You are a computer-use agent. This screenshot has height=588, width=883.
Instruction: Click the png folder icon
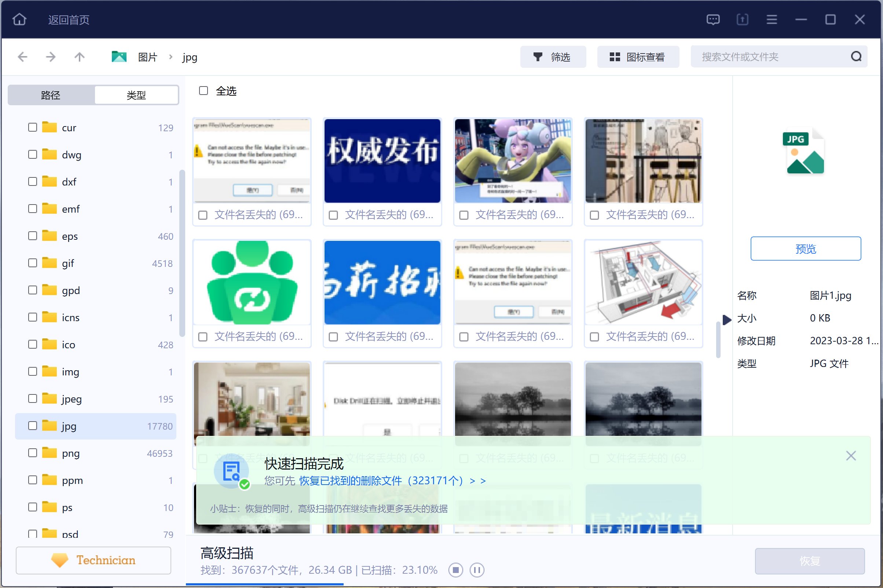tap(49, 453)
